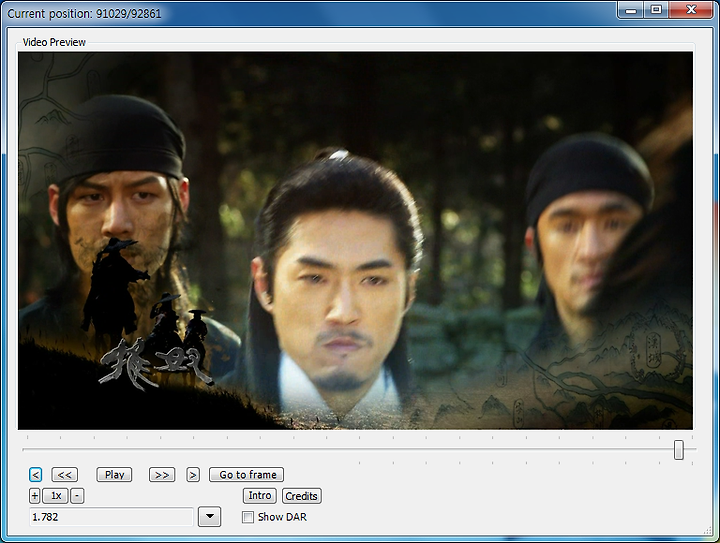Maximize the video preview window
The width and height of the screenshot is (720, 543).
coord(657,10)
